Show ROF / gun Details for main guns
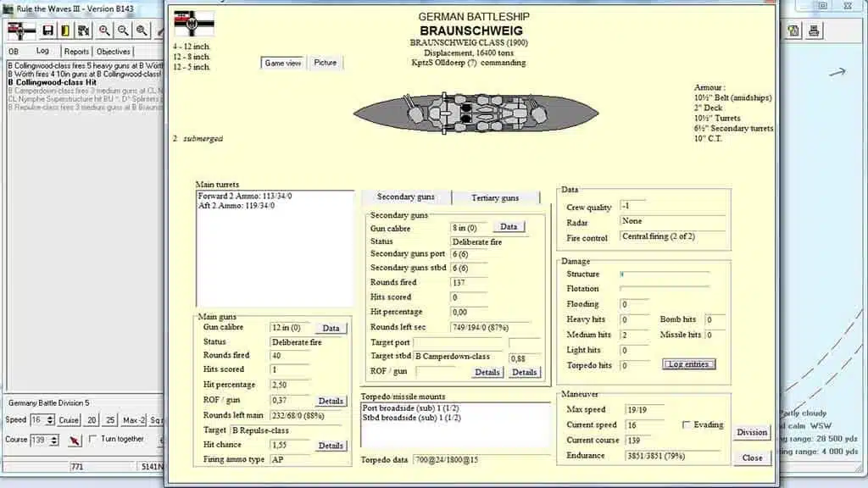Viewport: 868px width, 488px height. 331,401
